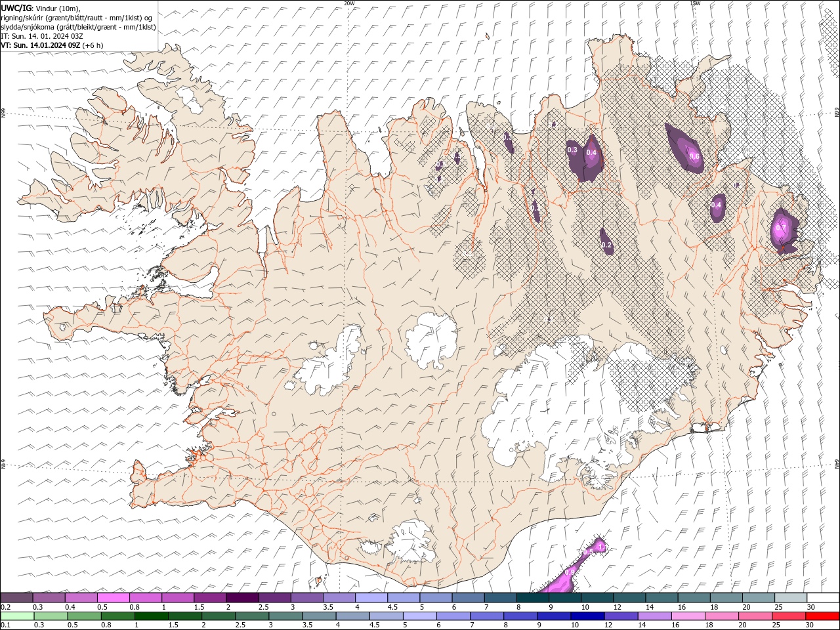
Task: Click the 20W longitude label at the top edge
Action: pos(349,3)
